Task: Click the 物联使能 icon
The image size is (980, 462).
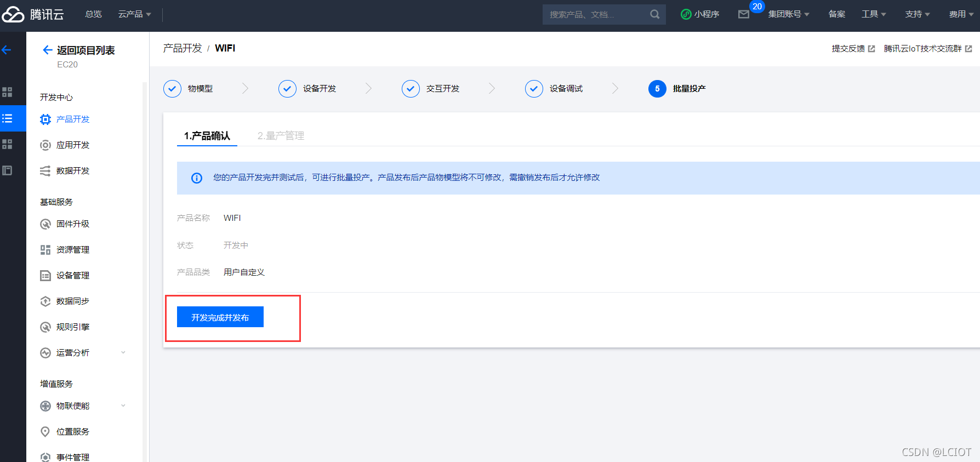Action: pyautogui.click(x=45, y=406)
